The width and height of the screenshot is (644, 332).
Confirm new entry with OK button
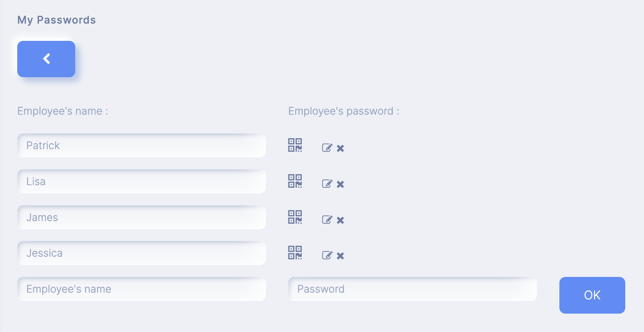click(x=592, y=295)
